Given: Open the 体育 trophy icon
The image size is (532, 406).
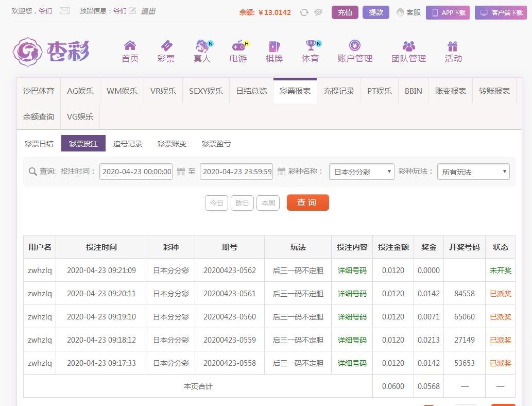Looking at the screenshot, I should click(x=310, y=46).
